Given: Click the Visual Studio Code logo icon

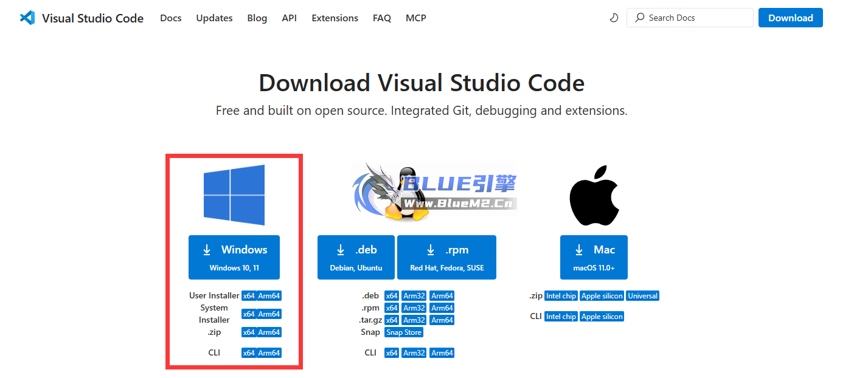Looking at the screenshot, I should (27, 18).
